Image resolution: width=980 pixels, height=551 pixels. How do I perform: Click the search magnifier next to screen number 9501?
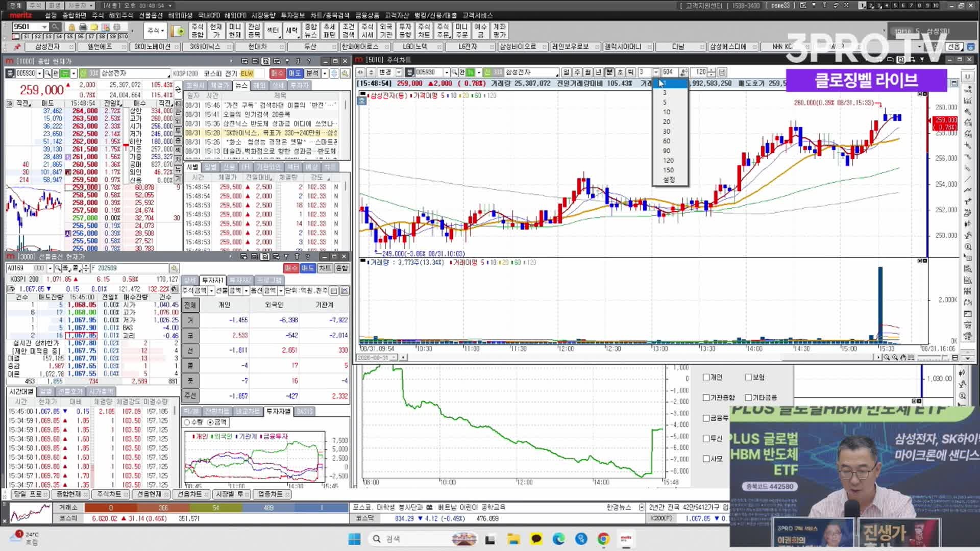coord(55,27)
